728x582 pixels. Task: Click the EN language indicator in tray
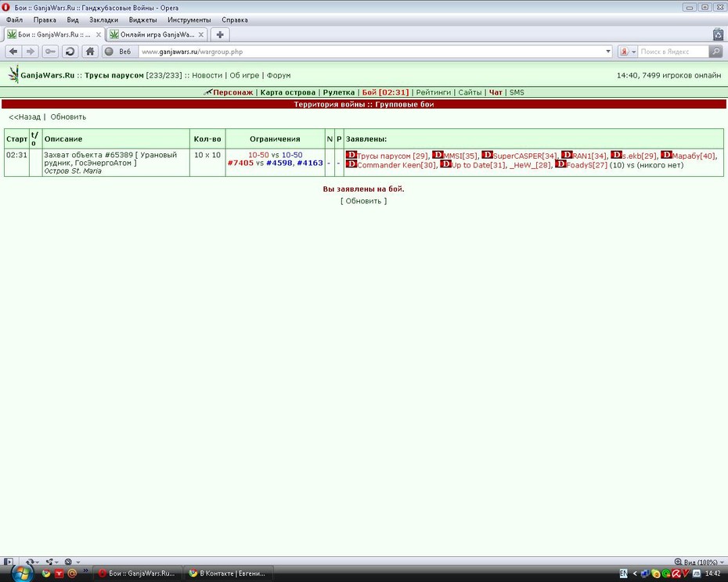point(624,573)
